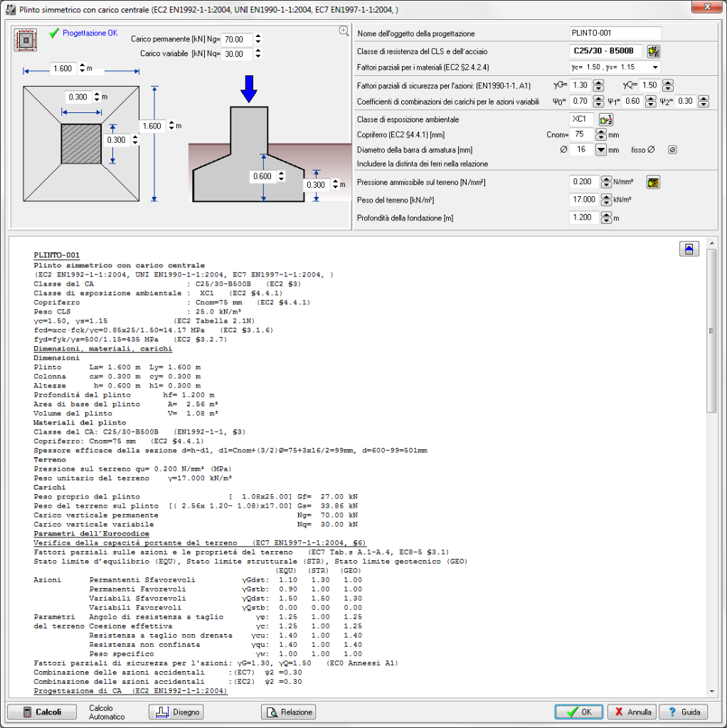Viewport: 727px width, 728px height.
Task: Click the stepper for permanent load Ng
Action: 258,40
